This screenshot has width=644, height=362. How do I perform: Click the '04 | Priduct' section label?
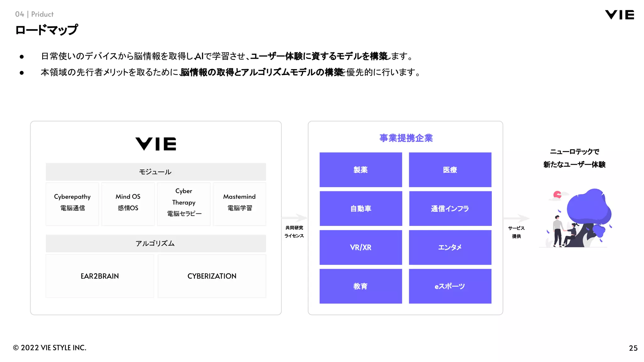pos(34,14)
